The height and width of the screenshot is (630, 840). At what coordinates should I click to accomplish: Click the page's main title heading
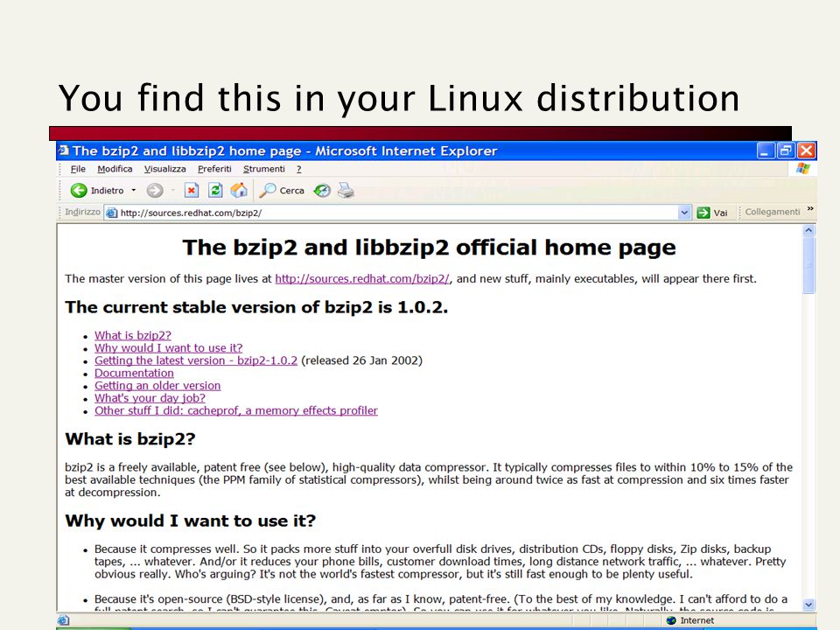point(429,248)
